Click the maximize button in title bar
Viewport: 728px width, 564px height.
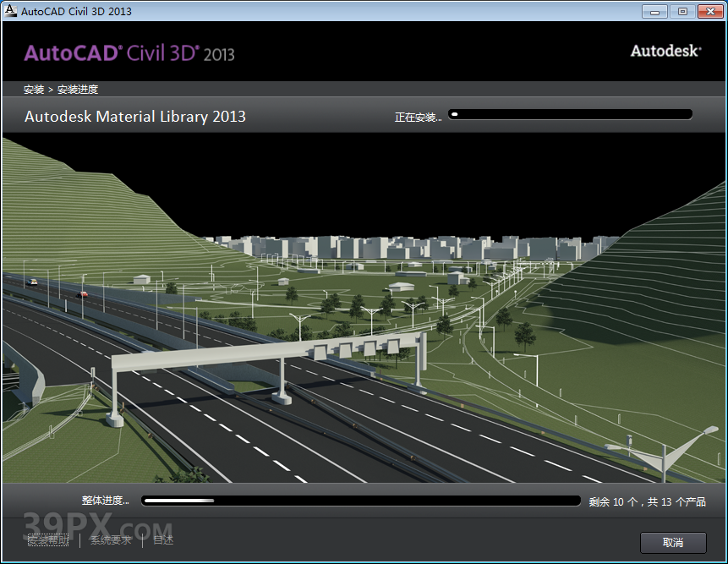click(x=681, y=11)
